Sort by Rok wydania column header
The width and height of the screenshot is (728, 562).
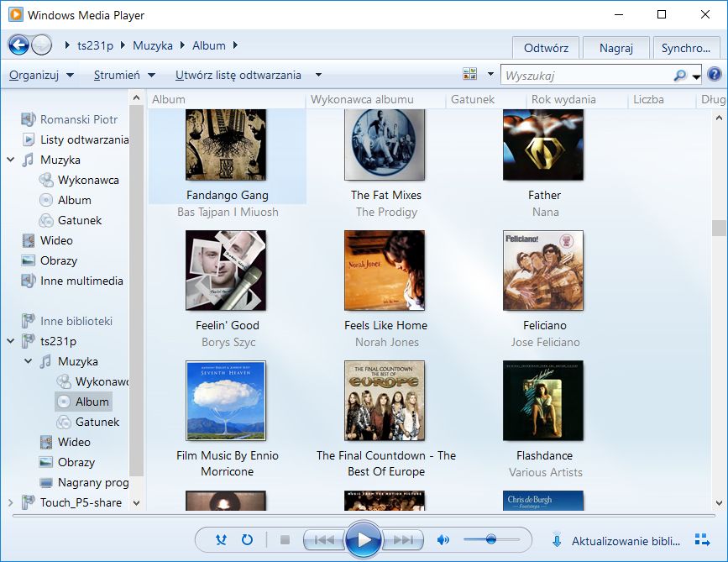pos(577,99)
